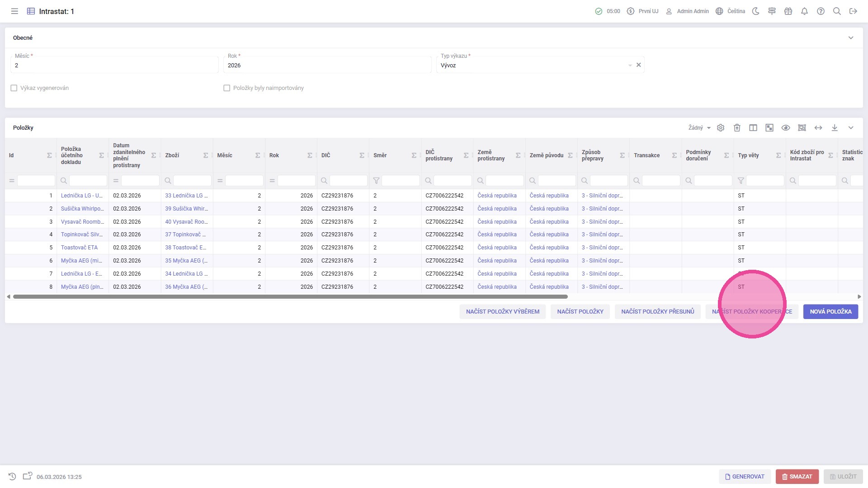Toggle the eye visibility icon in grid
868x488 pixels.
(786, 128)
